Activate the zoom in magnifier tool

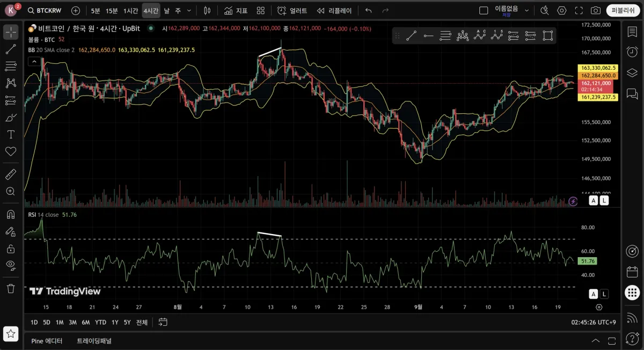click(x=11, y=191)
